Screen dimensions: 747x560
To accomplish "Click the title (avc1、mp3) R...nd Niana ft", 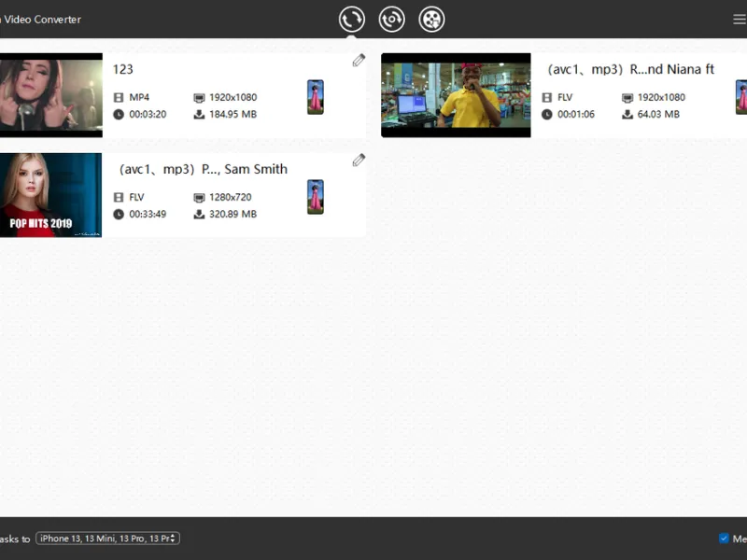I will [631, 69].
